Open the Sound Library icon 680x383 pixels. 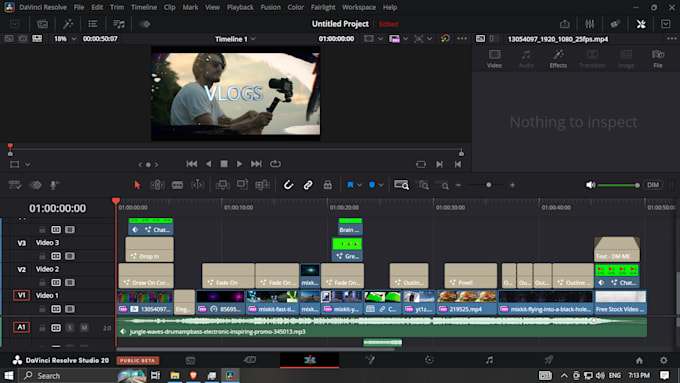(x=119, y=24)
